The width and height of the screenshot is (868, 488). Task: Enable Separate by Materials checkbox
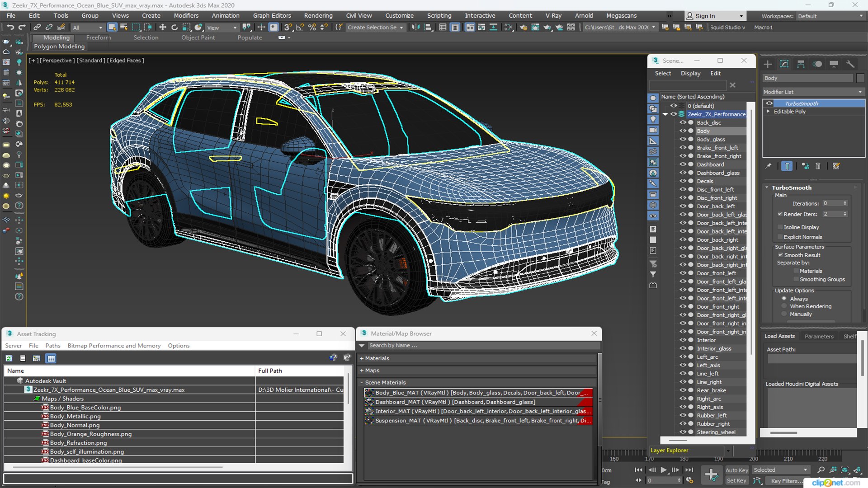tap(796, 271)
